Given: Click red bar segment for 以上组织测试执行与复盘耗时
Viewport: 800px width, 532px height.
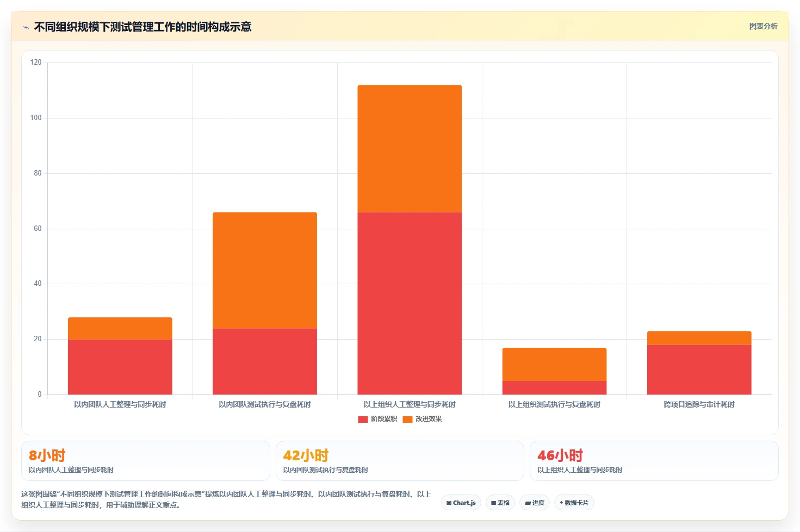Looking at the screenshot, I should tap(554, 387).
